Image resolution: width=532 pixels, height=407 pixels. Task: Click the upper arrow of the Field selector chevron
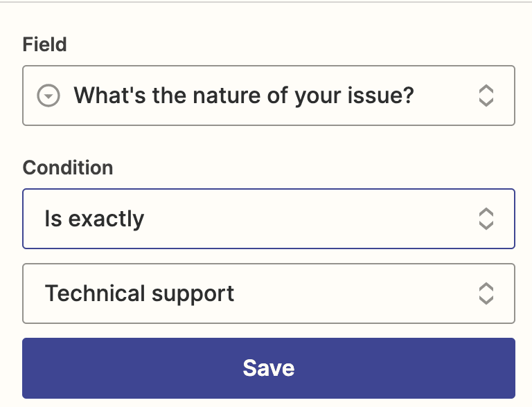pos(486,89)
